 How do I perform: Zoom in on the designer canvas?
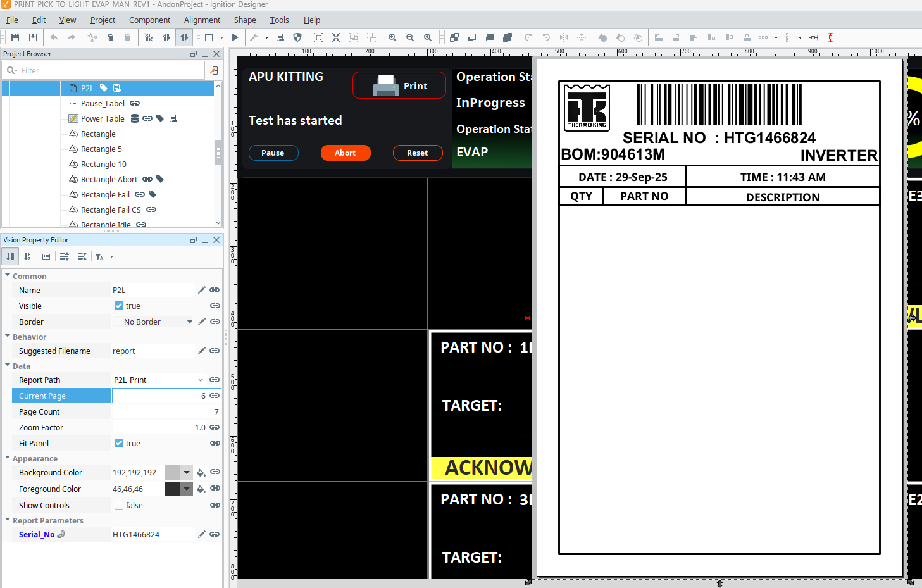(x=392, y=37)
